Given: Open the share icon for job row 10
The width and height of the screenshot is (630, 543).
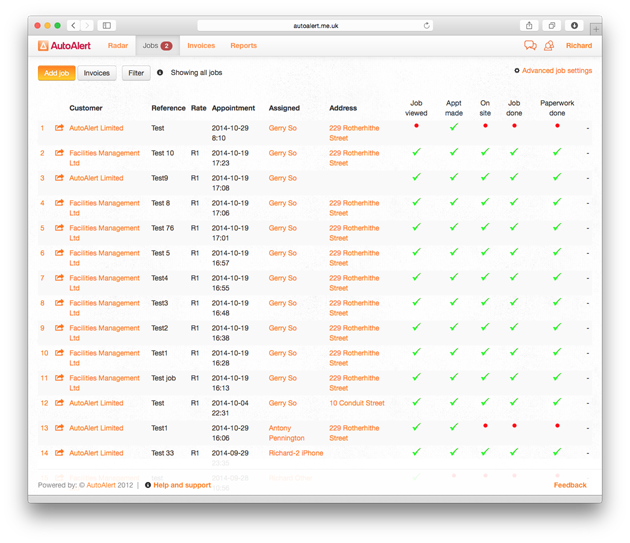Looking at the screenshot, I should pyautogui.click(x=59, y=352).
